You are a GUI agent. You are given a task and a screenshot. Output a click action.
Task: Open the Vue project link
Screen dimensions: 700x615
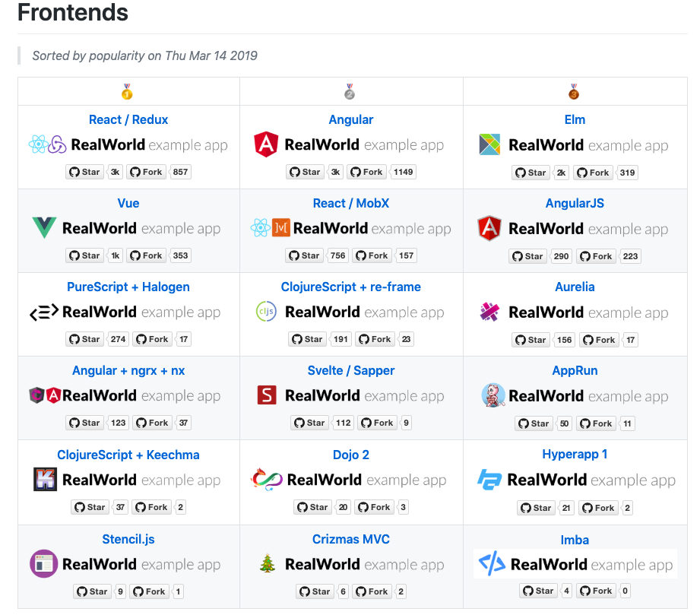coord(128,203)
